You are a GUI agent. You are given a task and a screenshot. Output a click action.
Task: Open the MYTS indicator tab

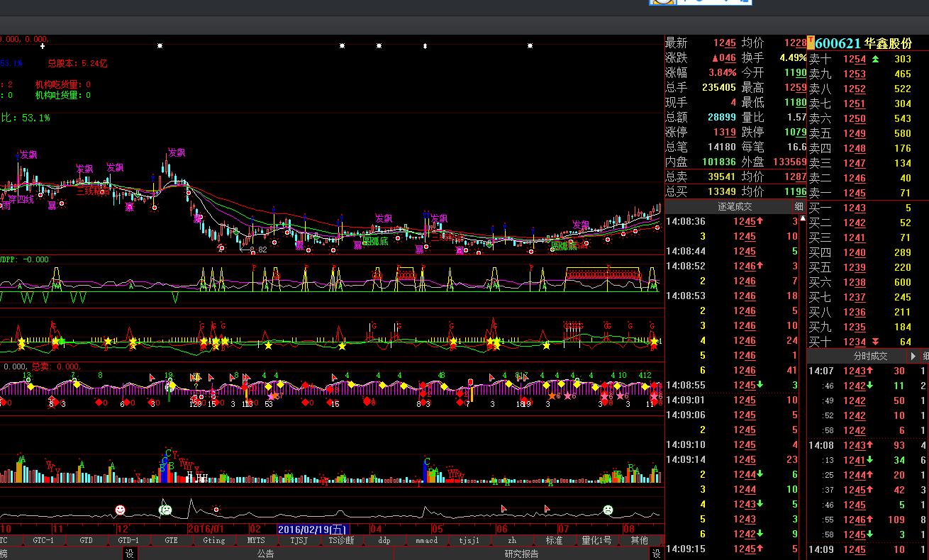point(256,540)
